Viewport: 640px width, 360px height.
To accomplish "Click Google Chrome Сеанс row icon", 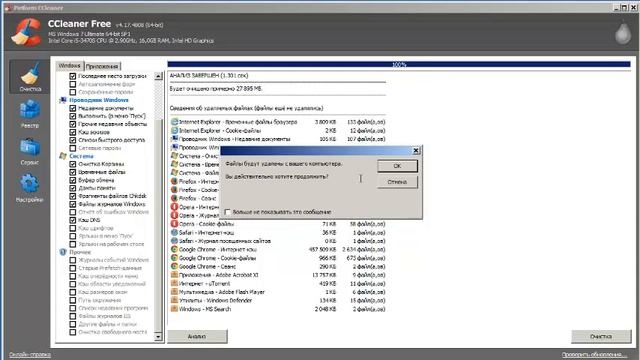I will 174,266.
